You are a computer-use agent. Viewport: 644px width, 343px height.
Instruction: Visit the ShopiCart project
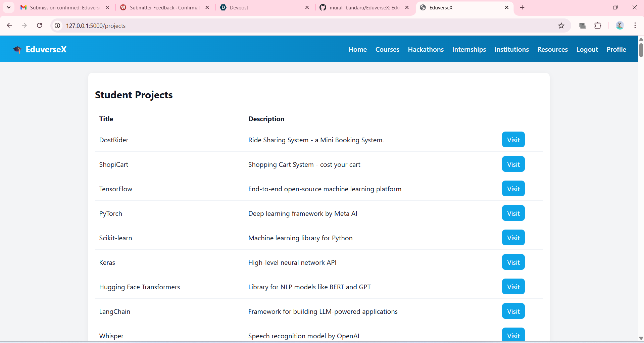click(513, 164)
